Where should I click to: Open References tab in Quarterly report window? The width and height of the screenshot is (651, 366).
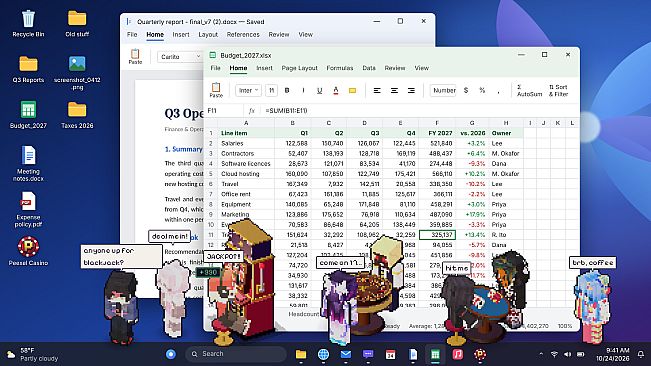[243, 34]
